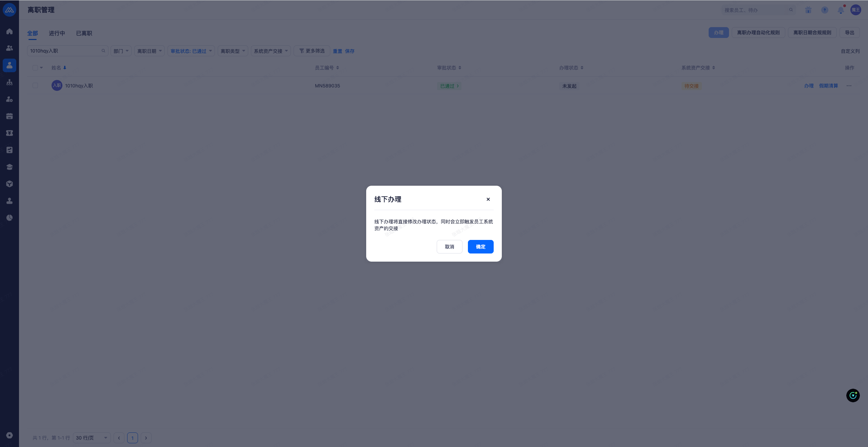This screenshot has width=868, height=447.
Task: Check the 1010hqy入职 row checkbox
Action: point(35,86)
